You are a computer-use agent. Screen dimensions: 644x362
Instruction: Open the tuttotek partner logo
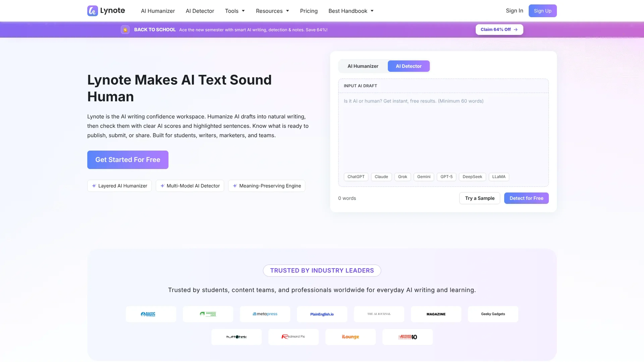click(236, 337)
